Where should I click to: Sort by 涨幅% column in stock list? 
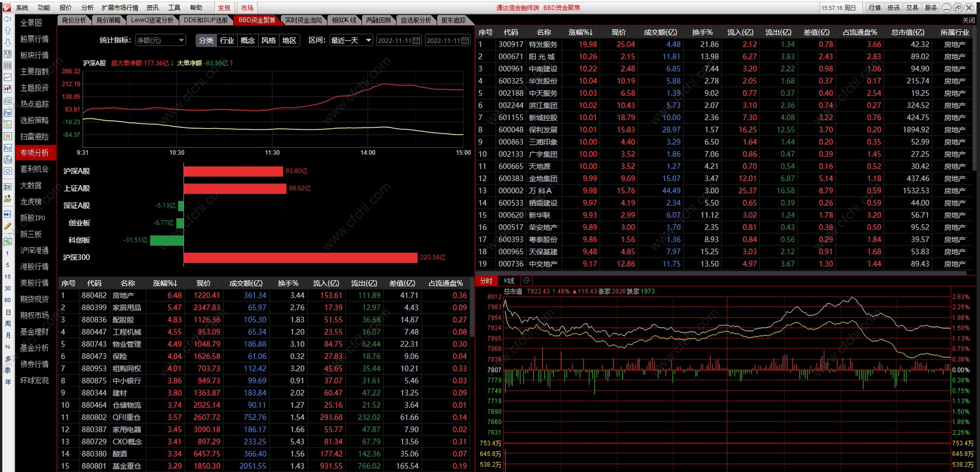point(580,32)
